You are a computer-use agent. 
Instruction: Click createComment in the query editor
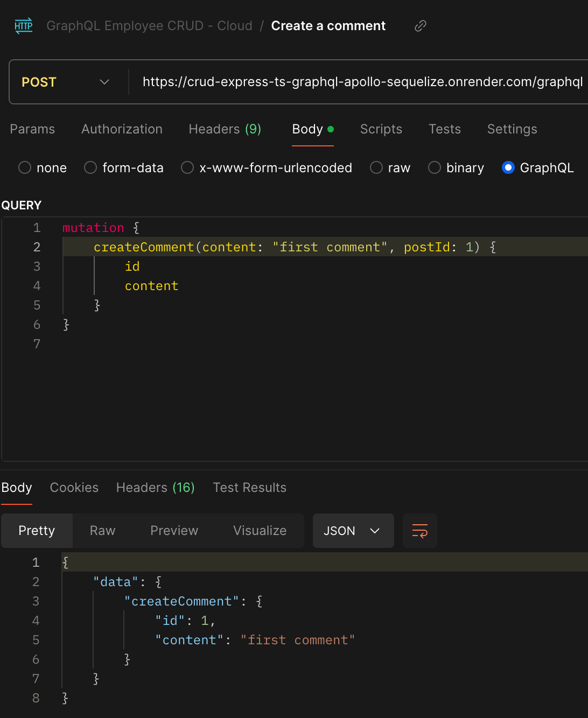click(x=144, y=247)
